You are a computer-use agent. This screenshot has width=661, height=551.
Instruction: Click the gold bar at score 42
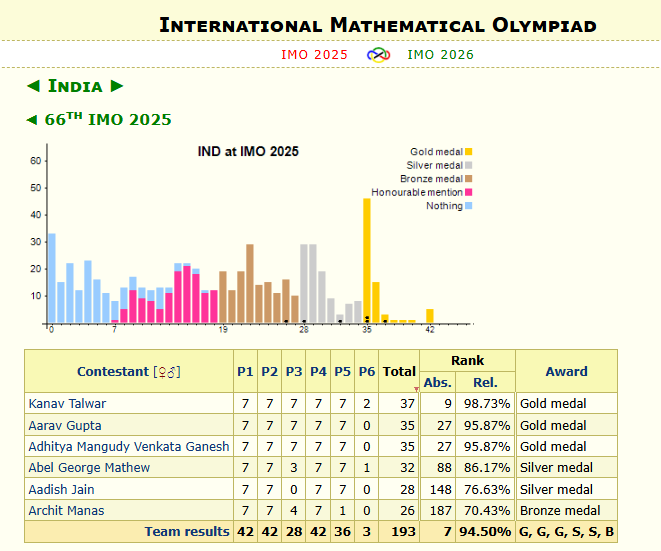tap(430, 316)
